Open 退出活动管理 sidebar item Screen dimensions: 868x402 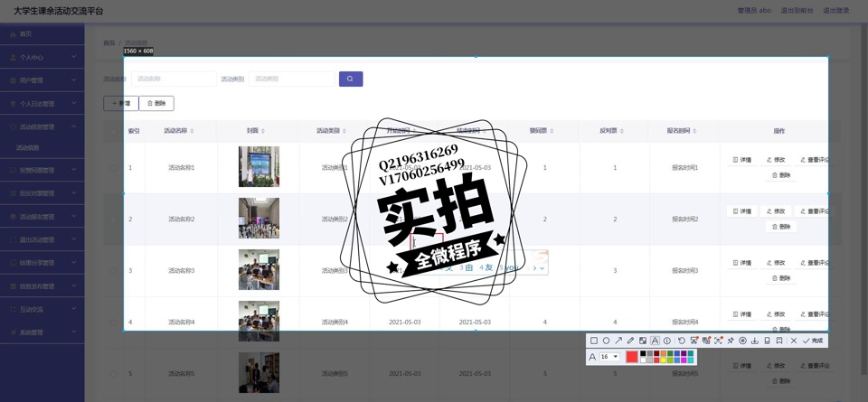42,240
